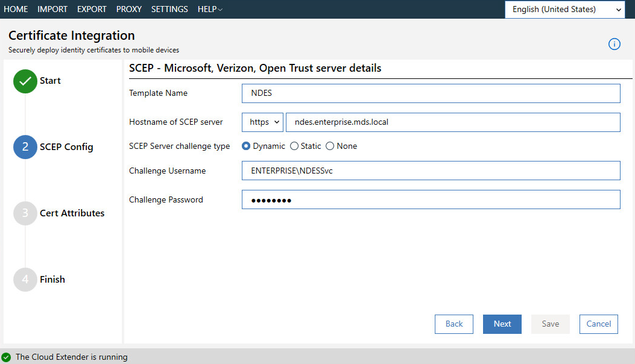The width and height of the screenshot is (635, 364).
Task: Select the Finish step circle
Action: 25,279
